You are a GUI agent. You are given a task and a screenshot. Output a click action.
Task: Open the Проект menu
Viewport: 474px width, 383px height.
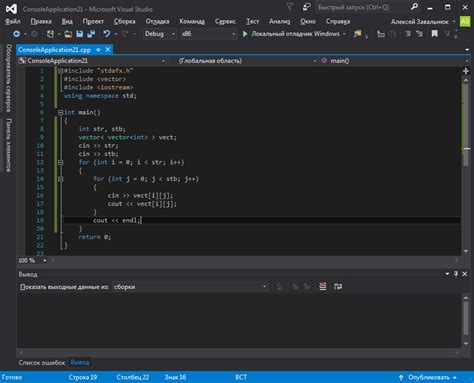click(x=93, y=21)
